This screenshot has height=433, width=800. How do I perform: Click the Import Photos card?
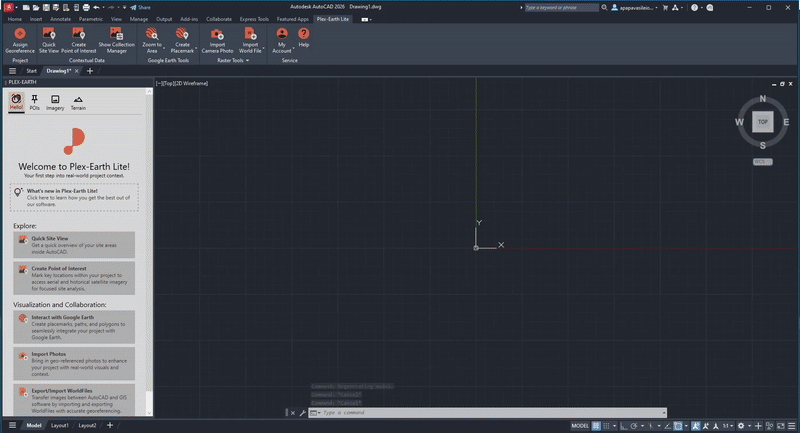point(74,364)
